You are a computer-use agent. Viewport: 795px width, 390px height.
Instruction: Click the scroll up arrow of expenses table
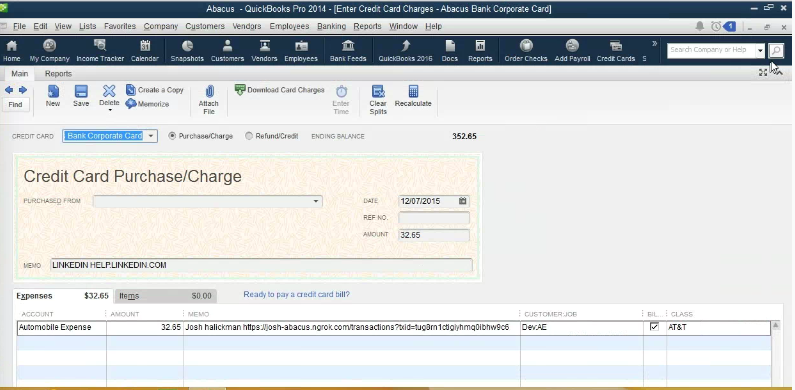click(x=775, y=326)
